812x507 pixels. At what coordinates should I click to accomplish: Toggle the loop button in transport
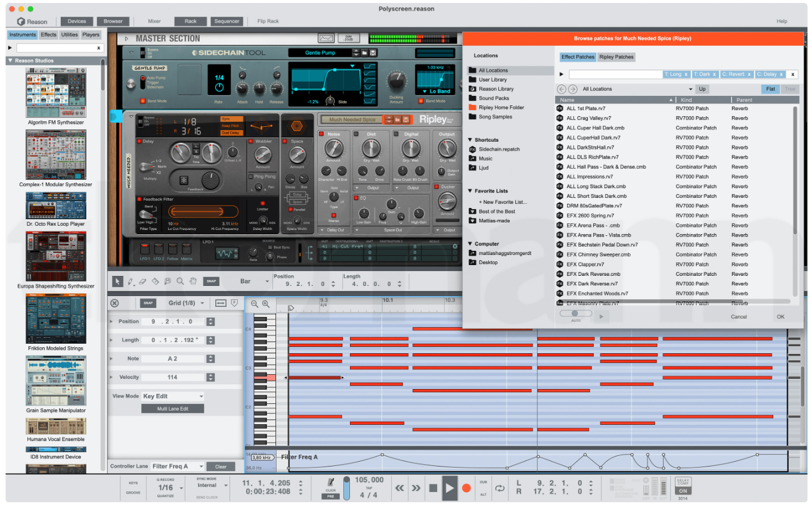tap(500, 488)
